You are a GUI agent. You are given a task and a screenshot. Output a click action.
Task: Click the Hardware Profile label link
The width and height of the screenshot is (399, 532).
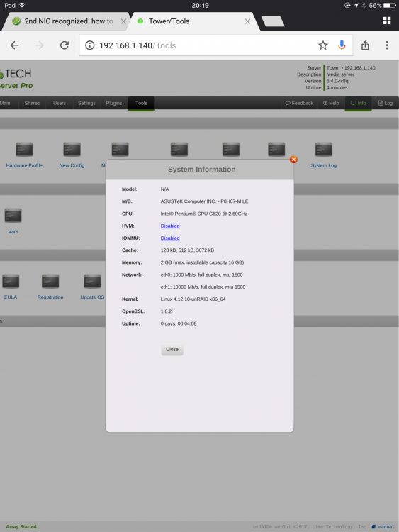coord(24,165)
